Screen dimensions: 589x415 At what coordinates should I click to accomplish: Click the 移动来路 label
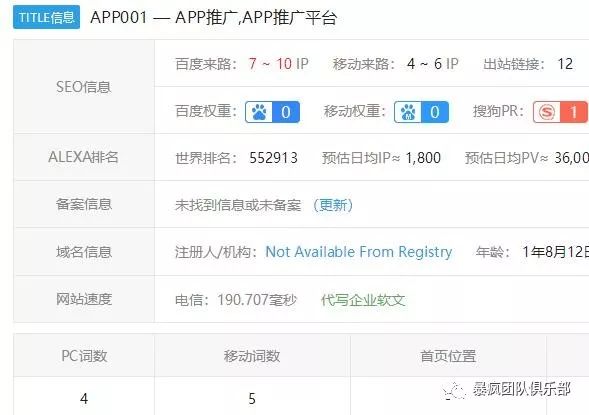click(364, 64)
